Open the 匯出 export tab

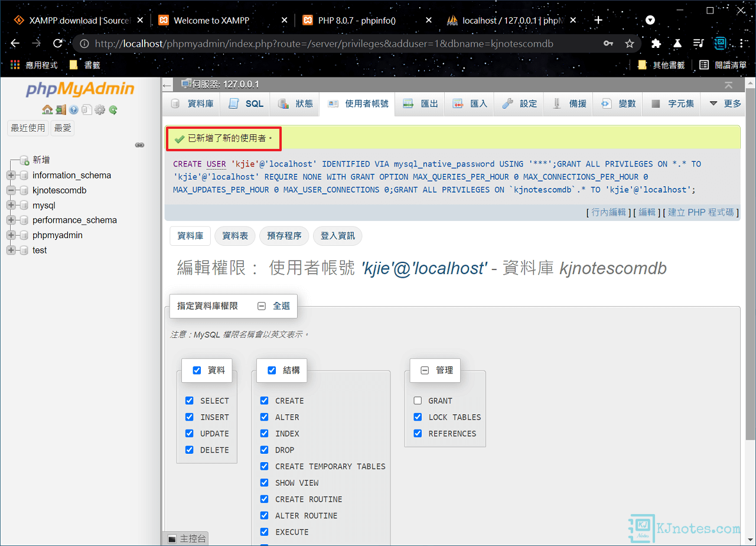(421, 104)
